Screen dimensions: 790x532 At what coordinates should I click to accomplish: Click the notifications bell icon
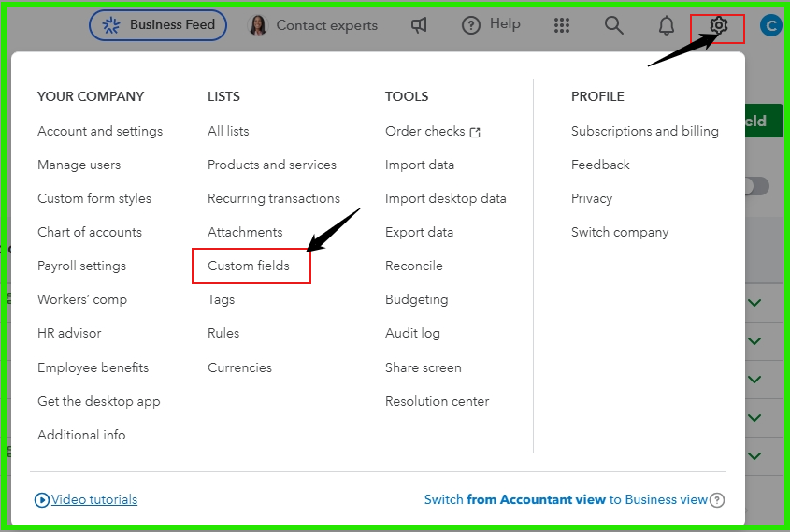click(x=666, y=25)
